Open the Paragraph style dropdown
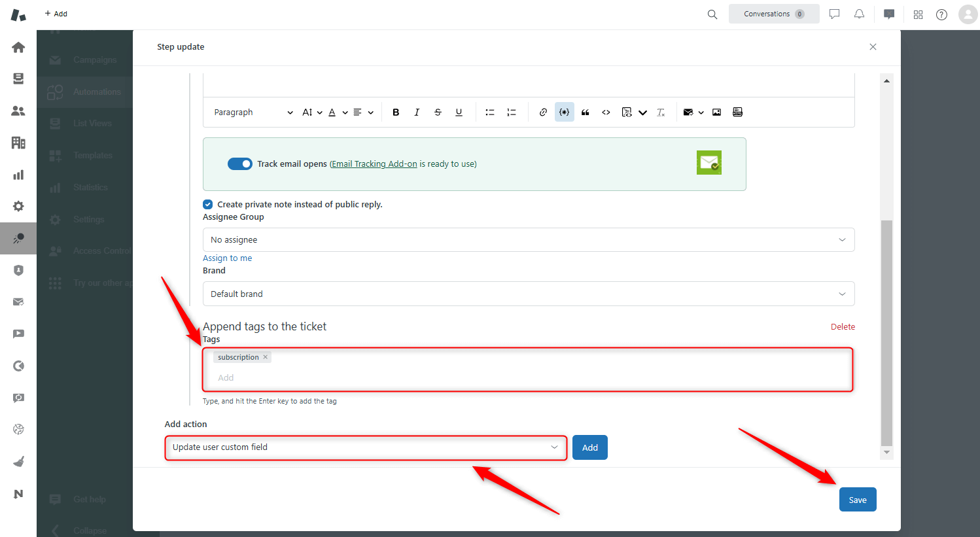The image size is (980, 537). click(253, 113)
